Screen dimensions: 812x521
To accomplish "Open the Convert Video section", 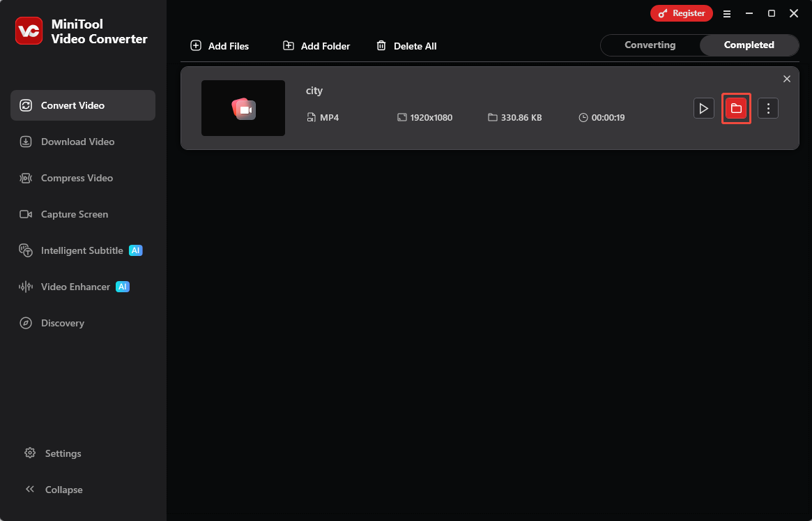I will 83,105.
